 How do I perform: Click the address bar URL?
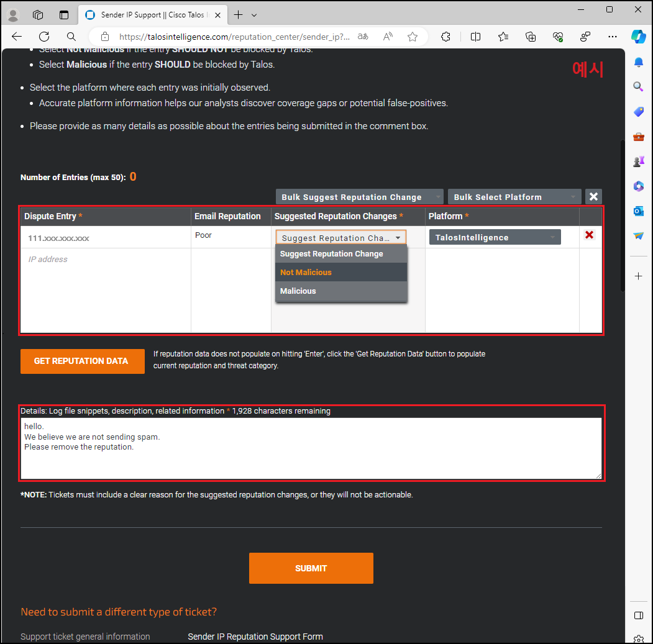click(x=234, y=37)
